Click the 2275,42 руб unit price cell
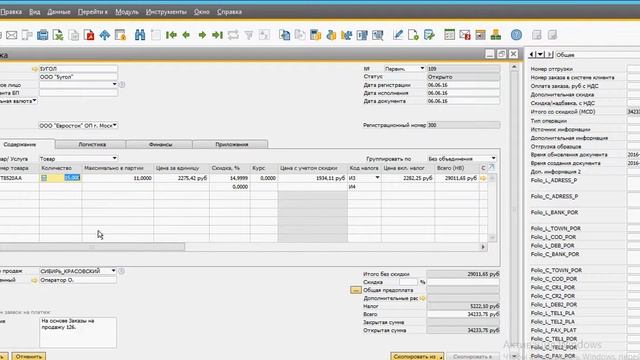The height and width of the screenshot is (360, 640). (x=182, y=178)
